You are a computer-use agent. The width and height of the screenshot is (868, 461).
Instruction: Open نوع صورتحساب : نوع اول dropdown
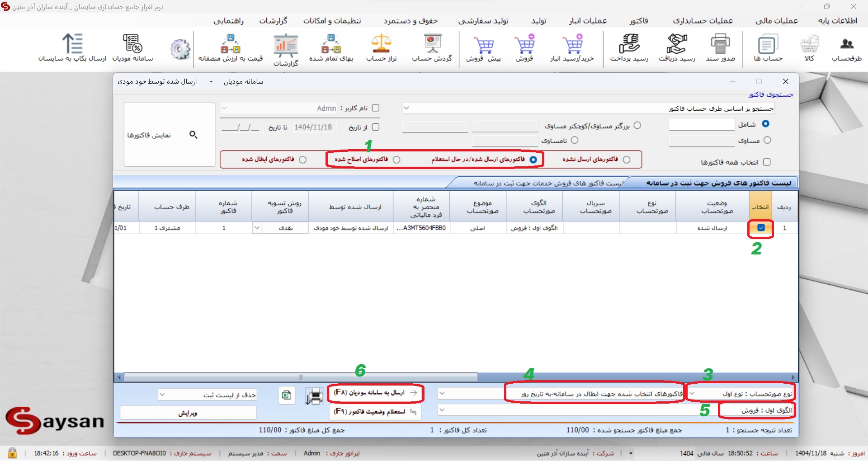point(741,394)
